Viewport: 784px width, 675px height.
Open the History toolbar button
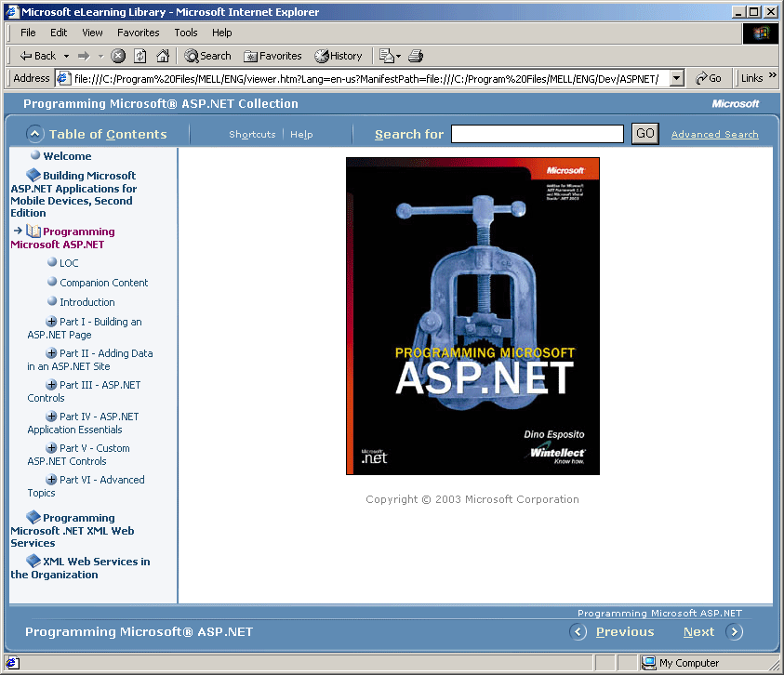339,56
